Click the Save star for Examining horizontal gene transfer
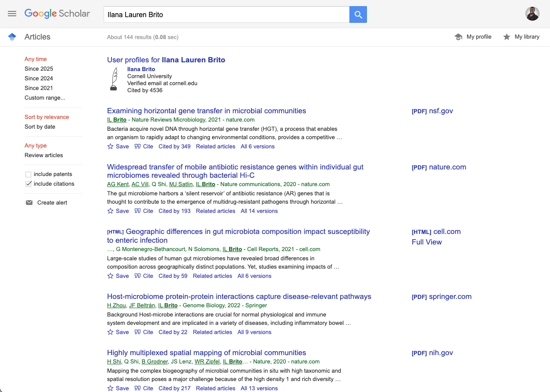The width and height of the screenshot is (550, 392). coord(110,147)
